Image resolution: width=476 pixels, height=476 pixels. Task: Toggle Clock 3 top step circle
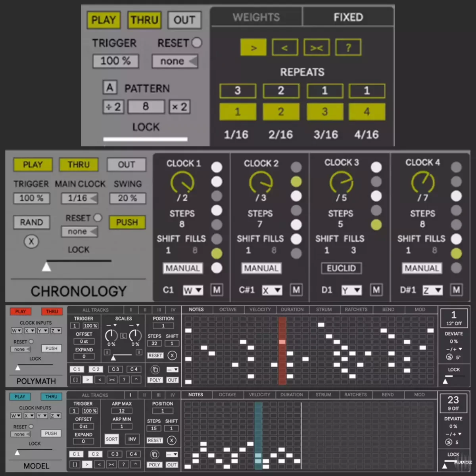coord(376,167)
